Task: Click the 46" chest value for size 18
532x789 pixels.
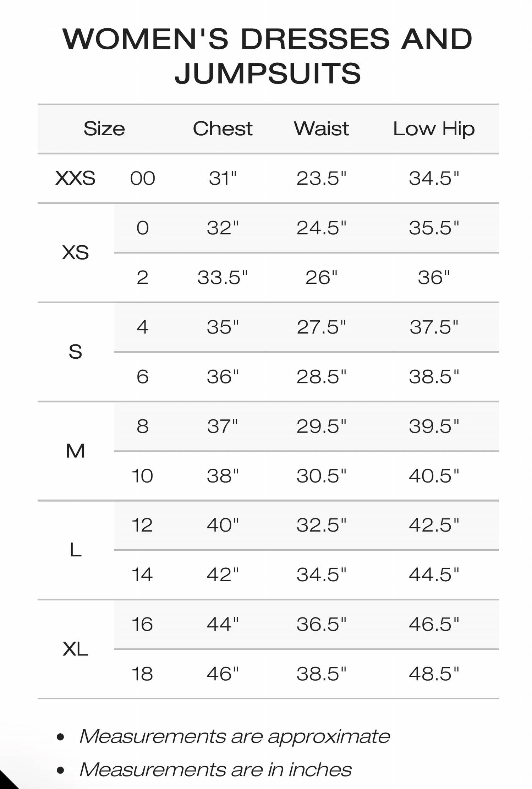Action: pyautogui.click(x=223, y=674)
